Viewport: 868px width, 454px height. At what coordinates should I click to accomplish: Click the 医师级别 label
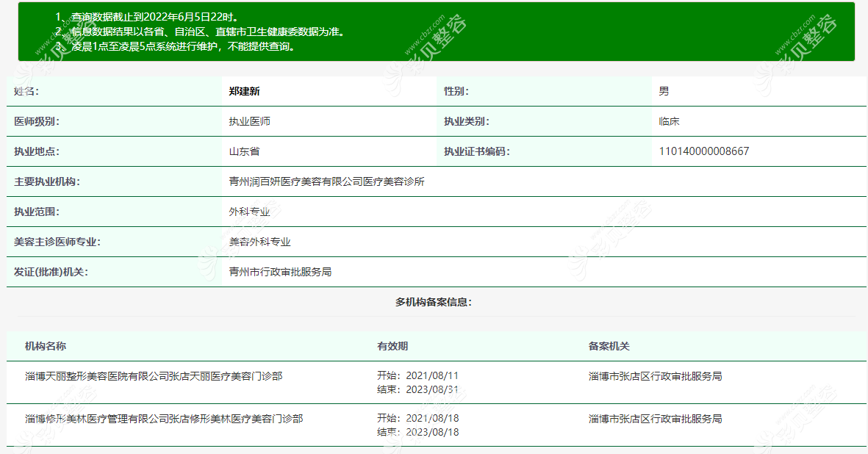[x=37, y=122]
